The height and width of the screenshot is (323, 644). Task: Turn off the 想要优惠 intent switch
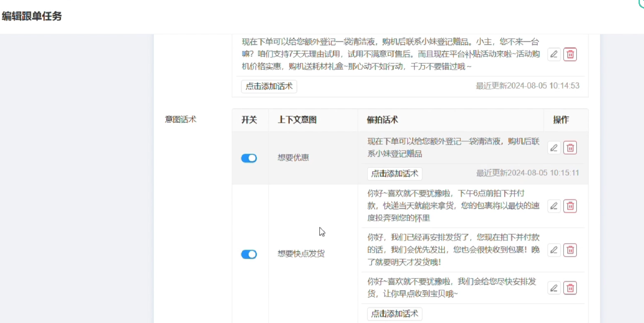click(249, 158)
